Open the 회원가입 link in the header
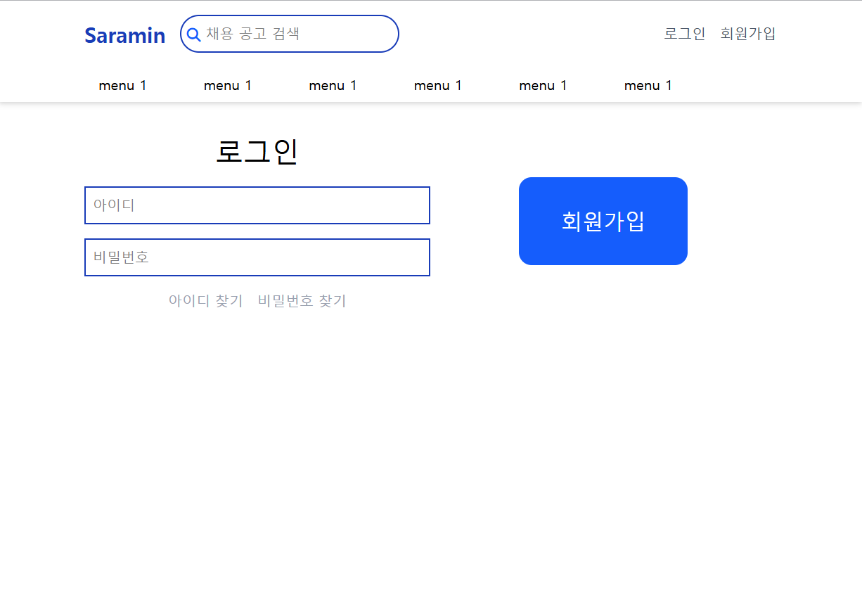862x616 pixels. click(x=748, y=34)
